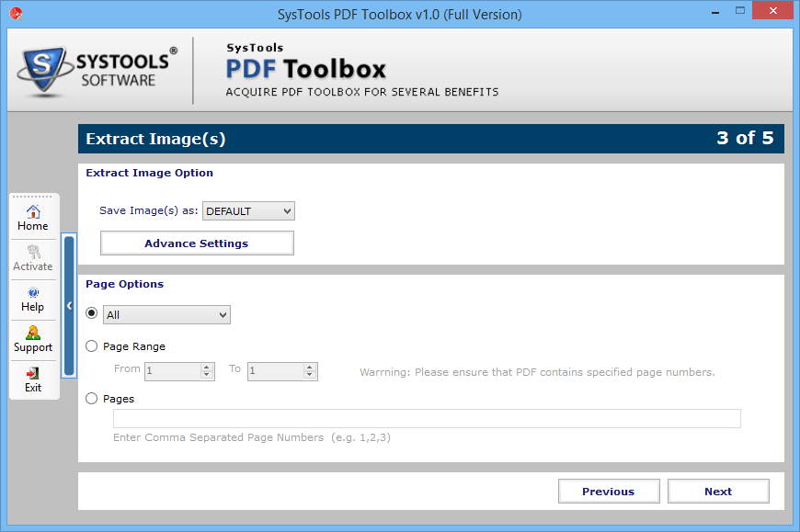800x532 pixels.
Task: Click the 'PDF Toolbox' banner title
Action: [305, 69]
